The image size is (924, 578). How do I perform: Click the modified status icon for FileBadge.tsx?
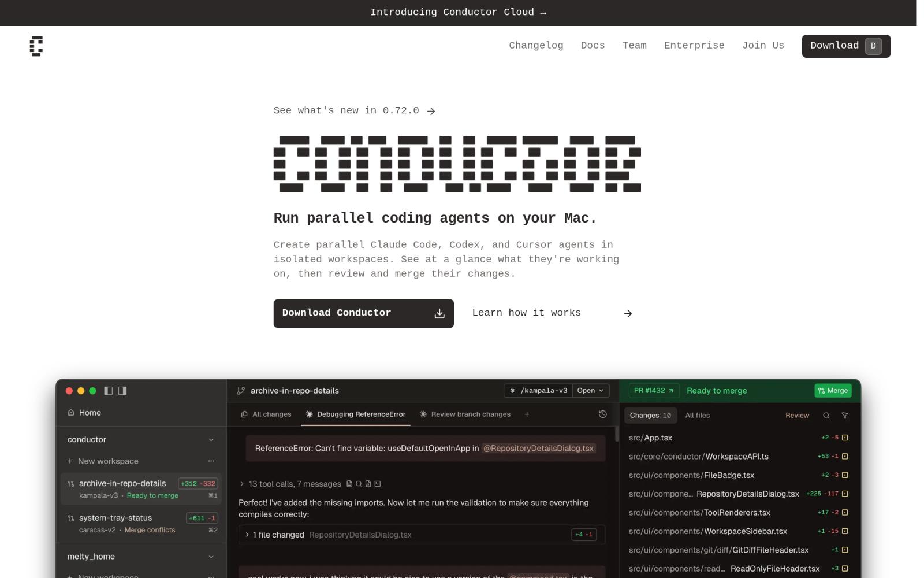[x=845, y=475]
